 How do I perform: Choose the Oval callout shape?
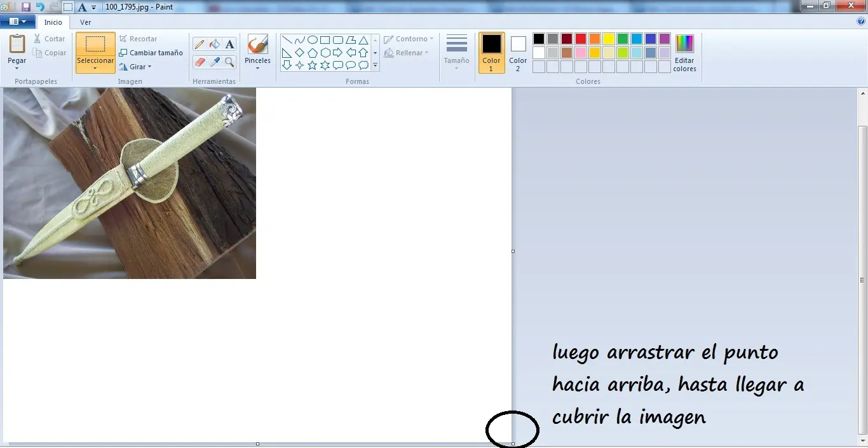pyautogui.click(x=350, y=65)
